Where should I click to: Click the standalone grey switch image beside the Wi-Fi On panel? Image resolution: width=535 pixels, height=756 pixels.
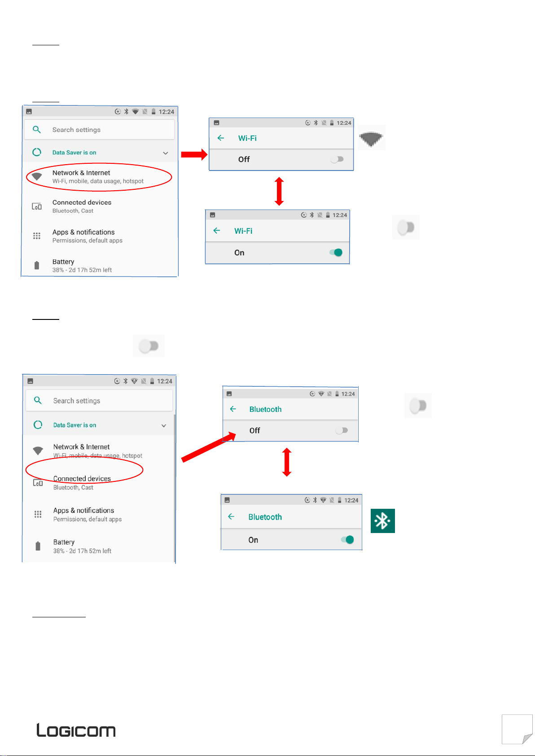click(406, 227)
